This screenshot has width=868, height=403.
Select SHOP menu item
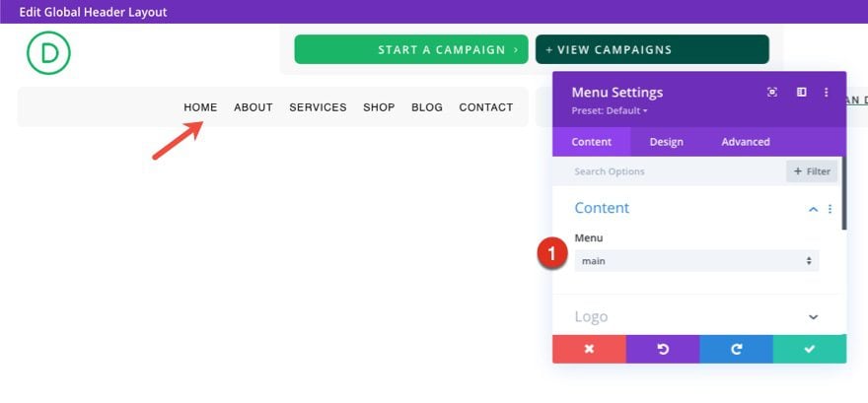[379, 107]
